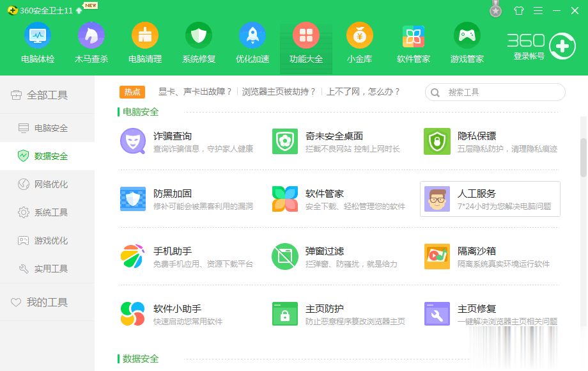This screenshot has width=588, height=371.
Task: Click 主页防护 tool title text
Action: click(325, 308)
